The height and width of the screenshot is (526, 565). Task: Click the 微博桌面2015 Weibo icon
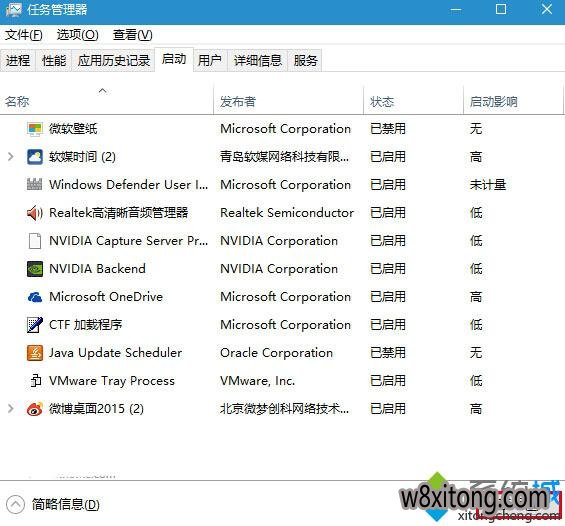pos(35,409)
